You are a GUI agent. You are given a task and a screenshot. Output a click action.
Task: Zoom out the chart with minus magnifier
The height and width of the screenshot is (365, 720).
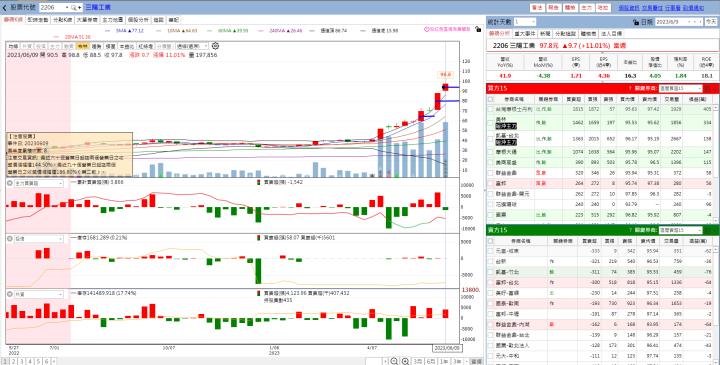click(x=394, y=361)
